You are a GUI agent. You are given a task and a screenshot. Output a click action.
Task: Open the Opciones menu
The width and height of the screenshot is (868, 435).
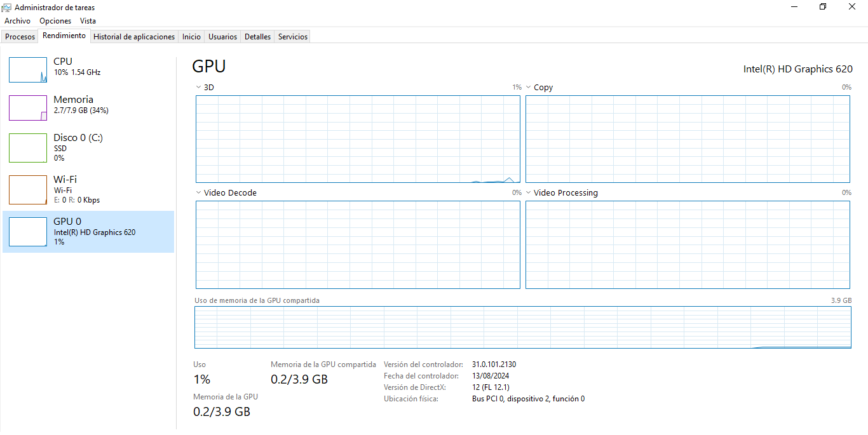point(55,21)
